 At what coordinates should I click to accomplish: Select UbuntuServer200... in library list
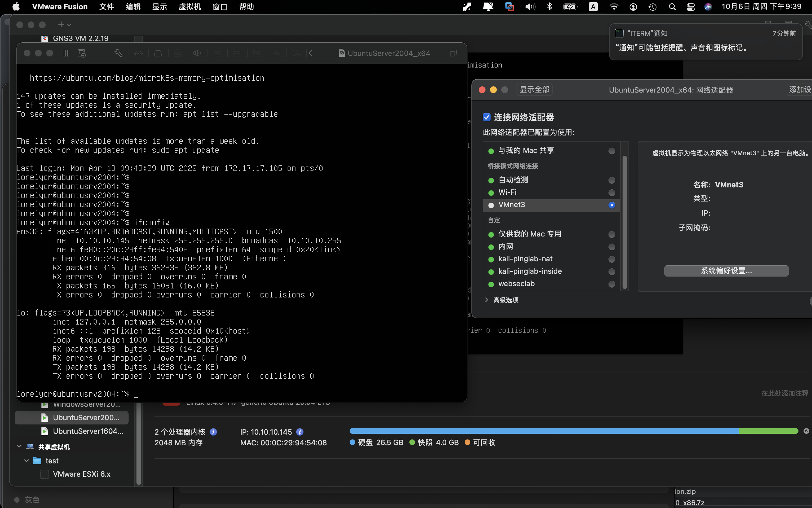pyautogui.click(x=71, y=418)
